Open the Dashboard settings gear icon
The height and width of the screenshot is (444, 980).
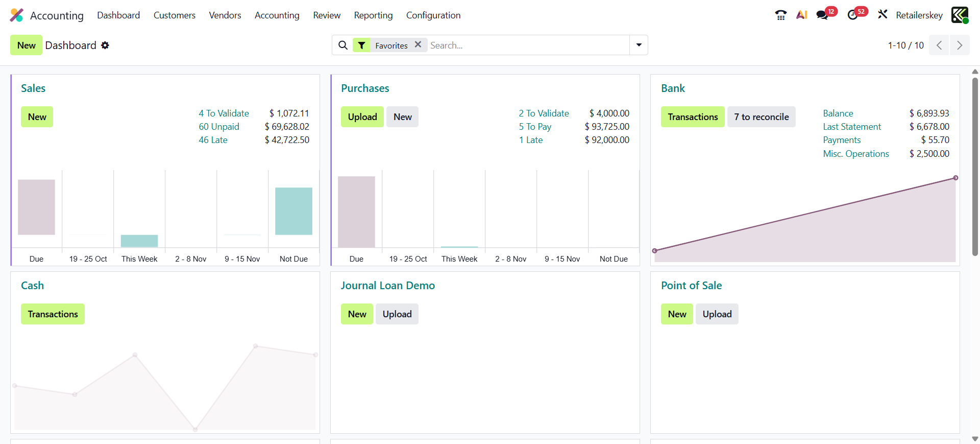point(105,45)
